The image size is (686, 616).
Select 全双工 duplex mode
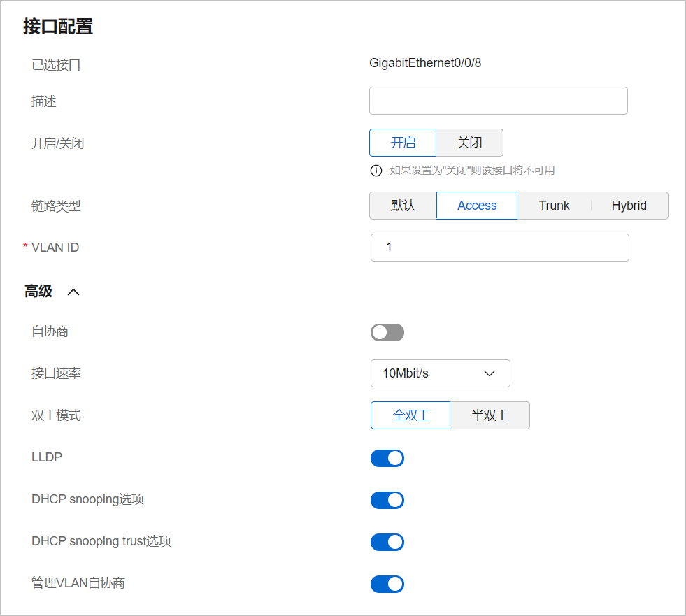click(x=410, y=415)
